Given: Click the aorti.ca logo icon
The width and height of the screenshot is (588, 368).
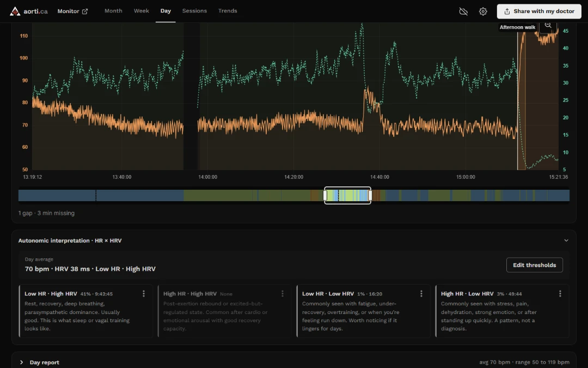Looking at the screenshot, I should point(15,11).
